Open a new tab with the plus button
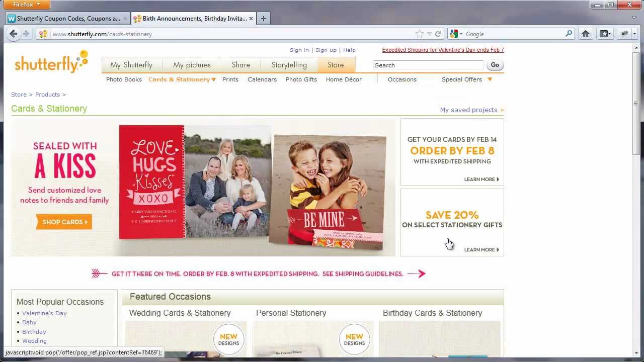 263,19
